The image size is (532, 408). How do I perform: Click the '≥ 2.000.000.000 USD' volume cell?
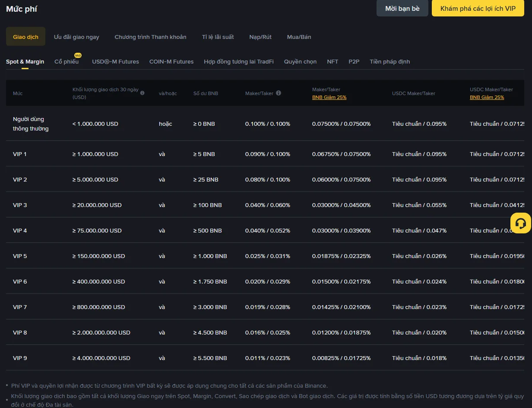[101, 332]
